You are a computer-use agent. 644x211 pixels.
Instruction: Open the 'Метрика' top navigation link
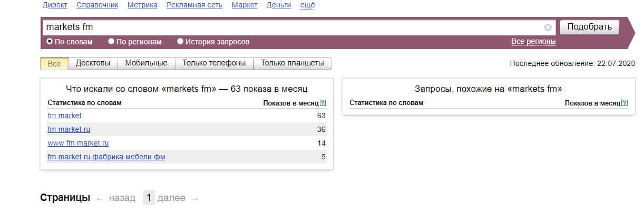(x=142, y=5)
